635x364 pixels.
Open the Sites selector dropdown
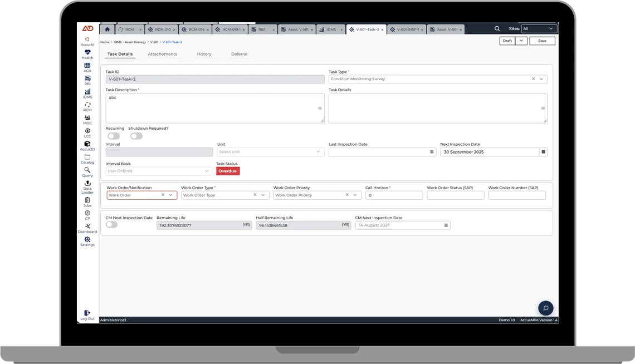click(x=538, y=29)
